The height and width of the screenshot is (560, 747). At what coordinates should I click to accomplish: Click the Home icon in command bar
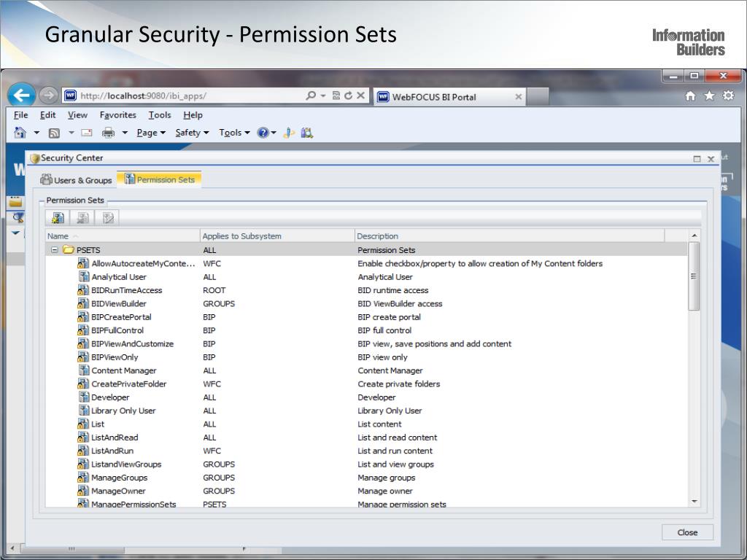[x=20, y=133]
